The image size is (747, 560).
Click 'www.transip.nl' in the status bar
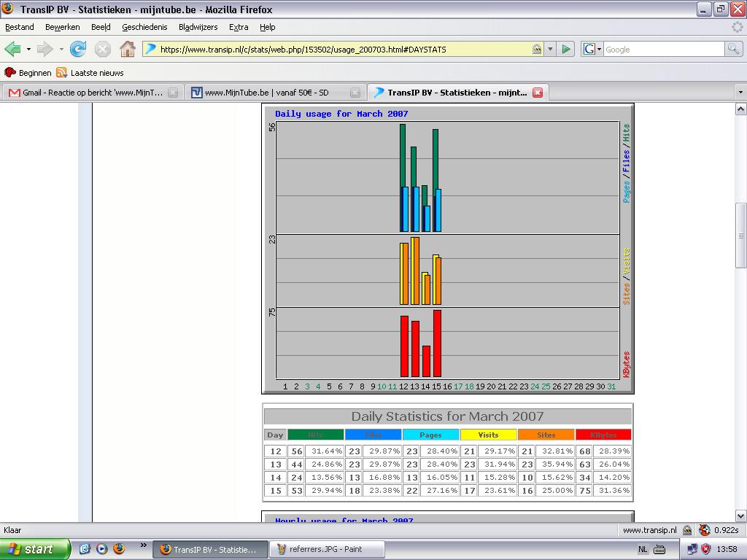[x=650, y=530]
